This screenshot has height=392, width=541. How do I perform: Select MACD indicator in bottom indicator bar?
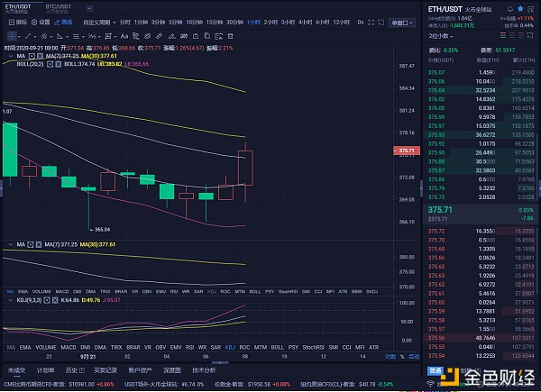pyautogui.click(x=69, y=348)
